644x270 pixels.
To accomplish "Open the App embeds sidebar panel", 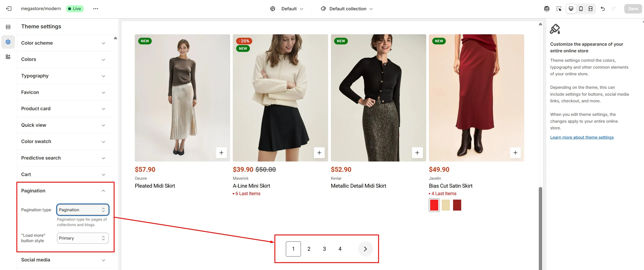I will [x=8, y=57].
